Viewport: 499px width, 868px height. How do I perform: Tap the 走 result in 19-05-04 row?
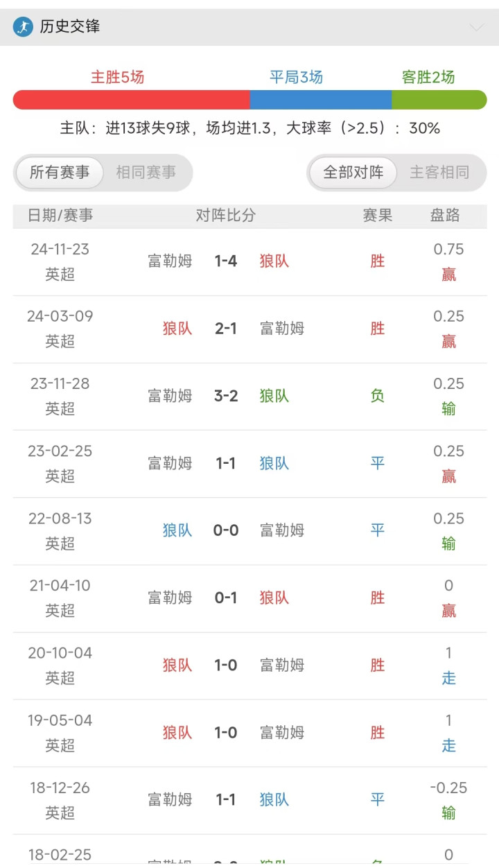pos(448,745)
